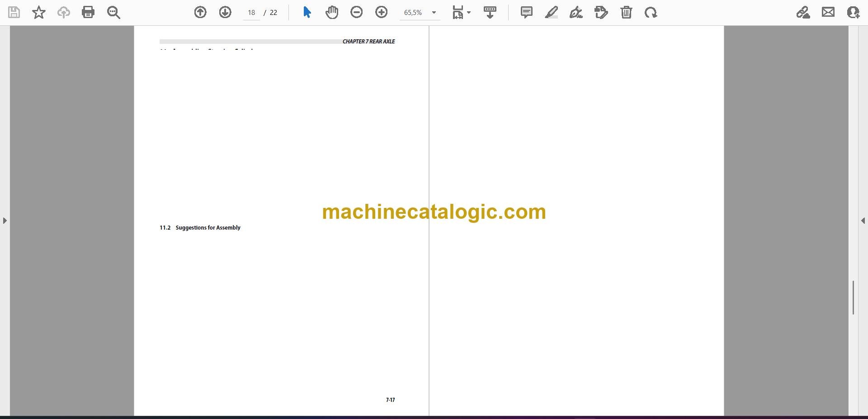The image size is (868, 419).
Task: Click the vertical scrollbar thumb
Action: tap(853, 297)
